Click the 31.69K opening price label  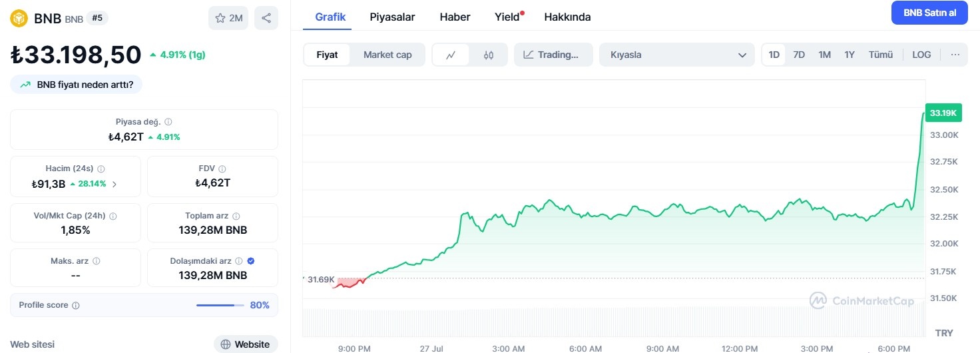pyautogui.click(x=321, y=279)
